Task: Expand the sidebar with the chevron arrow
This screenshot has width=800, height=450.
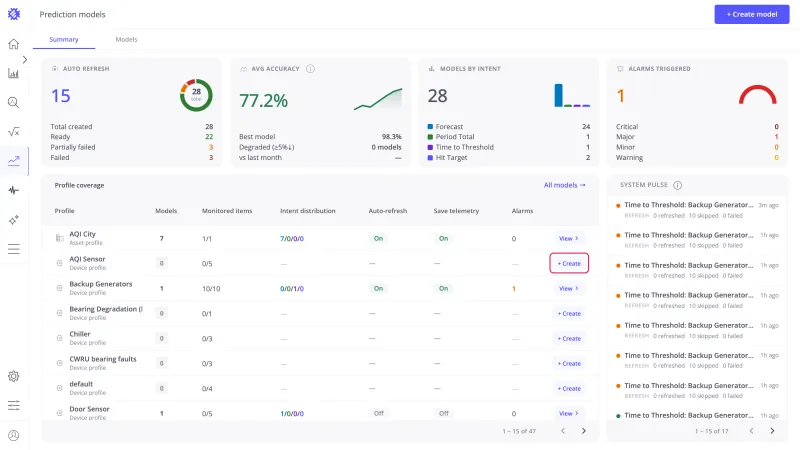Action: [x=24, y=60]
